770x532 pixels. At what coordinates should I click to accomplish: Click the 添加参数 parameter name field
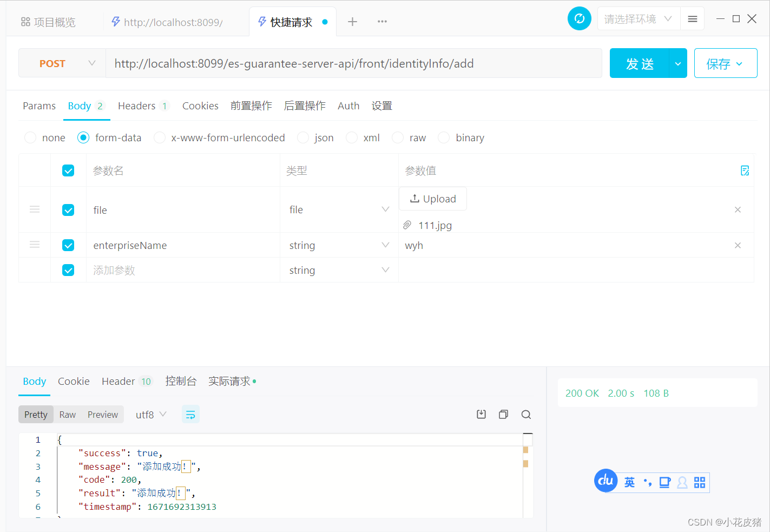tap(183, 270)
